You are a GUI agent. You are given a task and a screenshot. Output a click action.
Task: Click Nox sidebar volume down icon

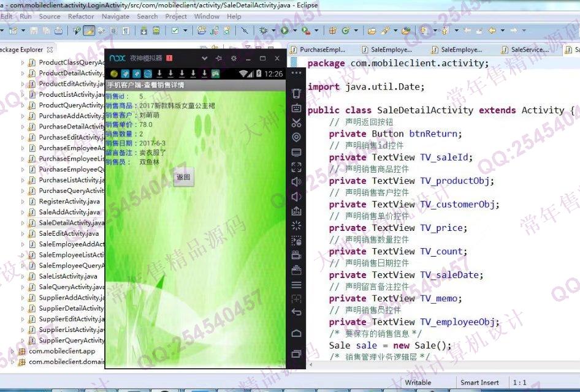click(296, 197)
